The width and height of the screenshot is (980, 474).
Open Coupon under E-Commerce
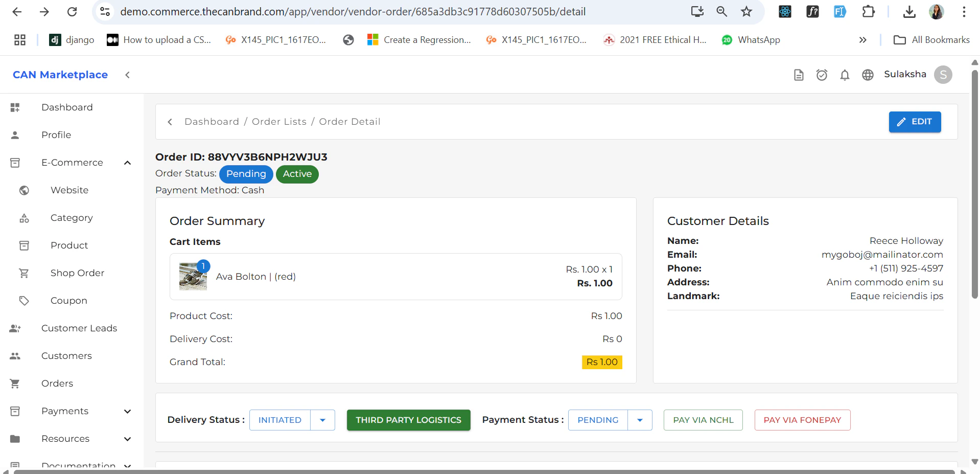68,301
